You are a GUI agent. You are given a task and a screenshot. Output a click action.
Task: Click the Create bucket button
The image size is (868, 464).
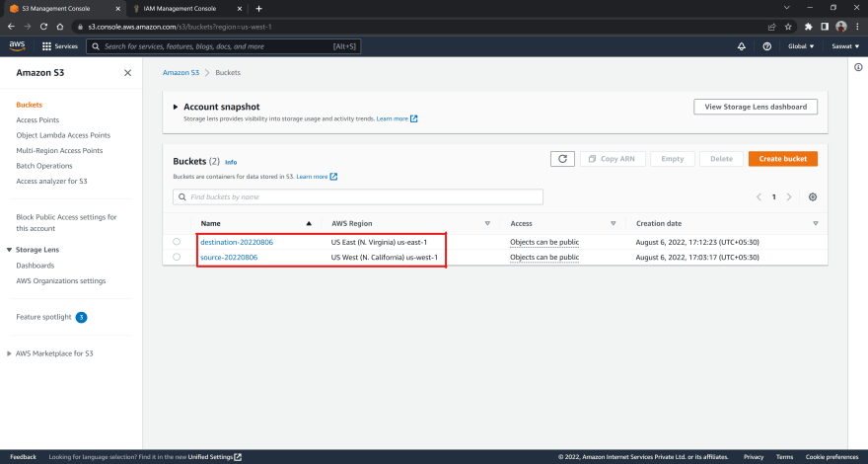pos(783,159)
